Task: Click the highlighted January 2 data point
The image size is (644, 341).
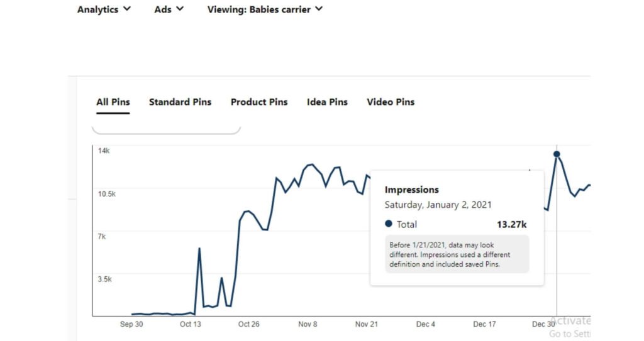Action: click(x=557, y=154)
